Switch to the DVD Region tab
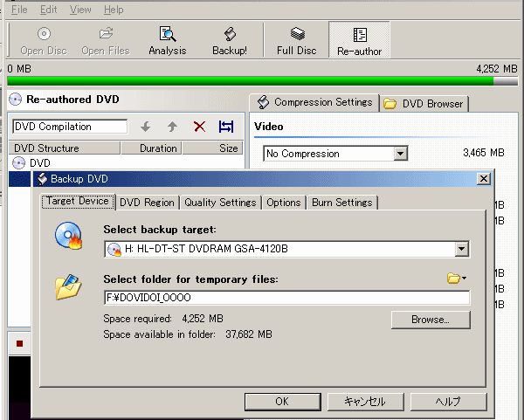The image size is (524, 420). click(x=147, y=203)
